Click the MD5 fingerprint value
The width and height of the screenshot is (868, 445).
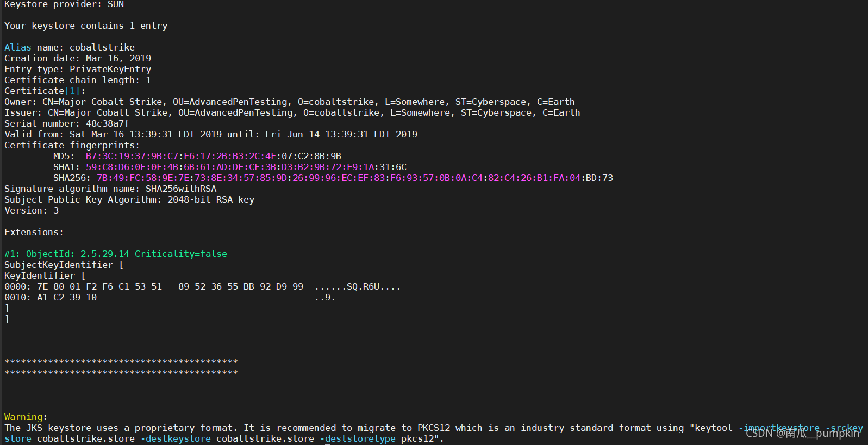point(214,156)
